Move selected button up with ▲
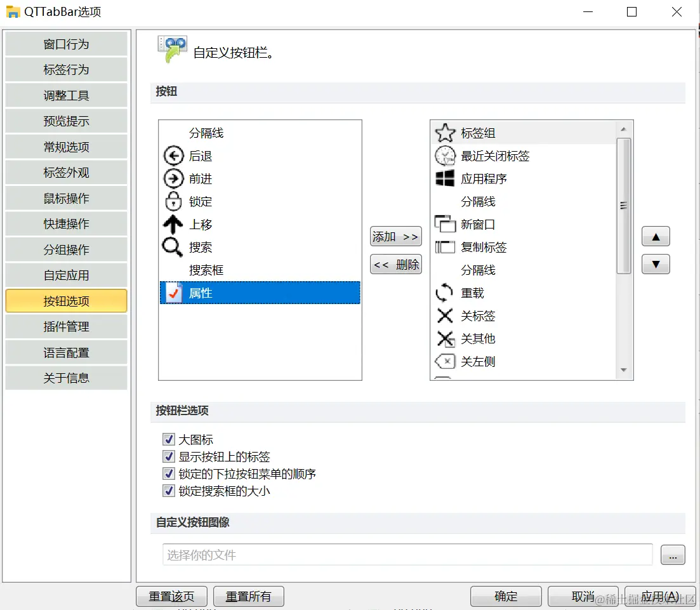700x610 pixels. [656, 236]
